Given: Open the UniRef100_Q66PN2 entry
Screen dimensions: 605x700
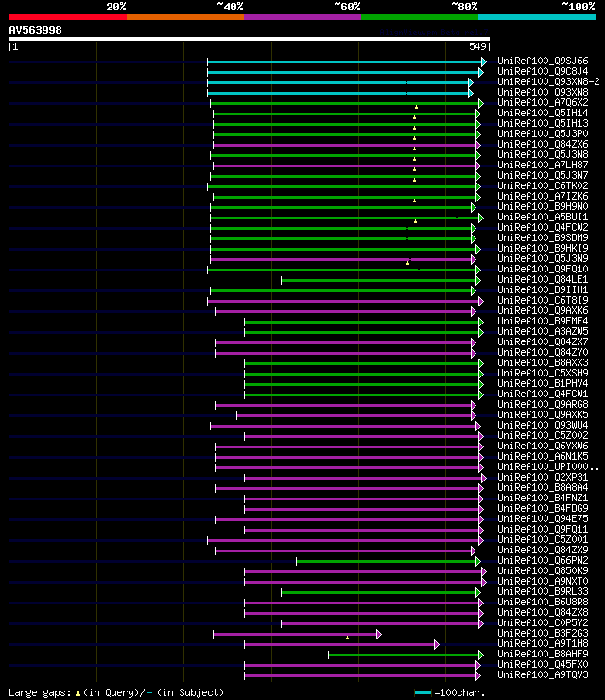Looking at the screenshot, I should (x=543, y=561).
